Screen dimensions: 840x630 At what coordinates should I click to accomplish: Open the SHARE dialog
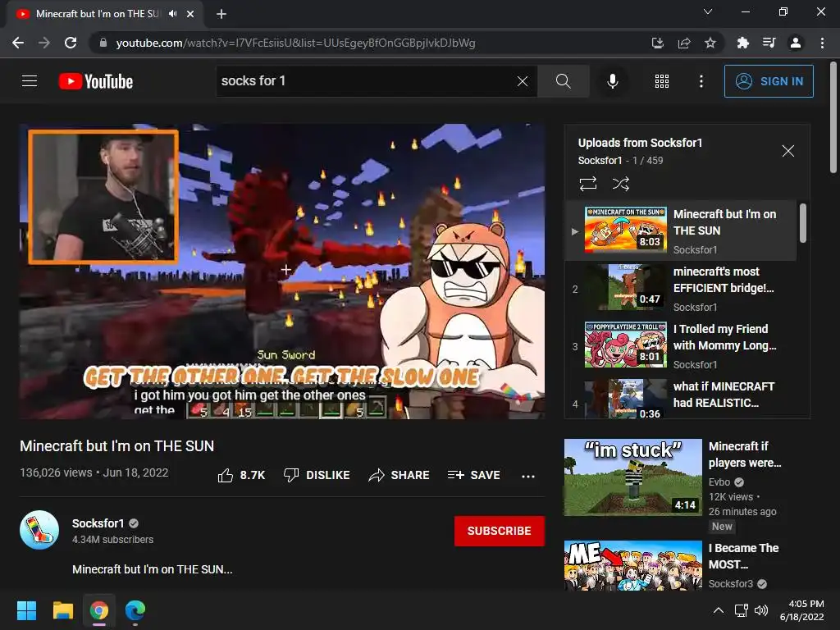[399, 475]
